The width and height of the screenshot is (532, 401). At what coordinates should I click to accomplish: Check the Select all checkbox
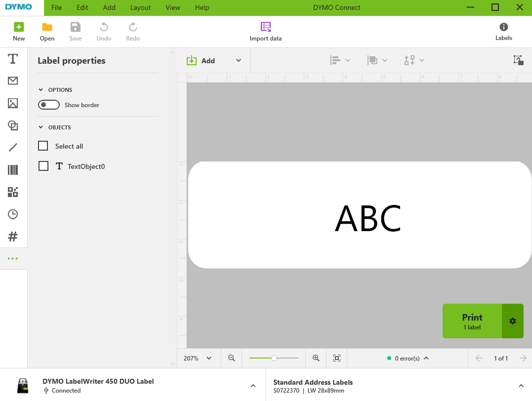(43, 146)
